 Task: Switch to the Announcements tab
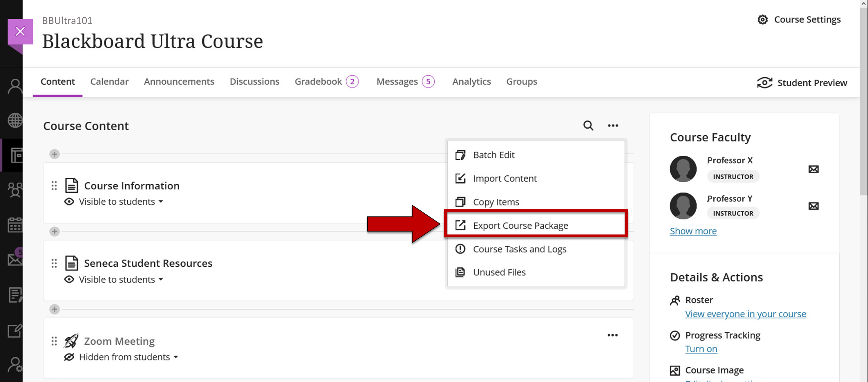(179, 82)
